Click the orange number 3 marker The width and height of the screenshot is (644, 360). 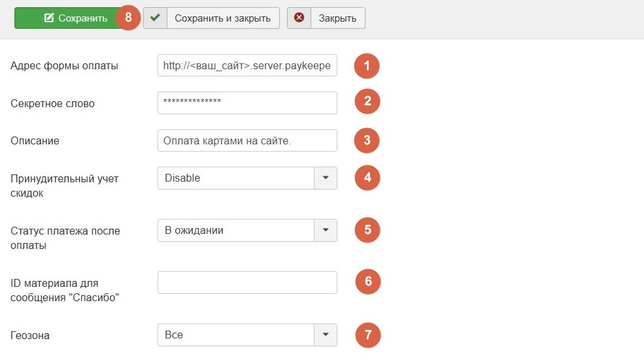pos(367,140)
